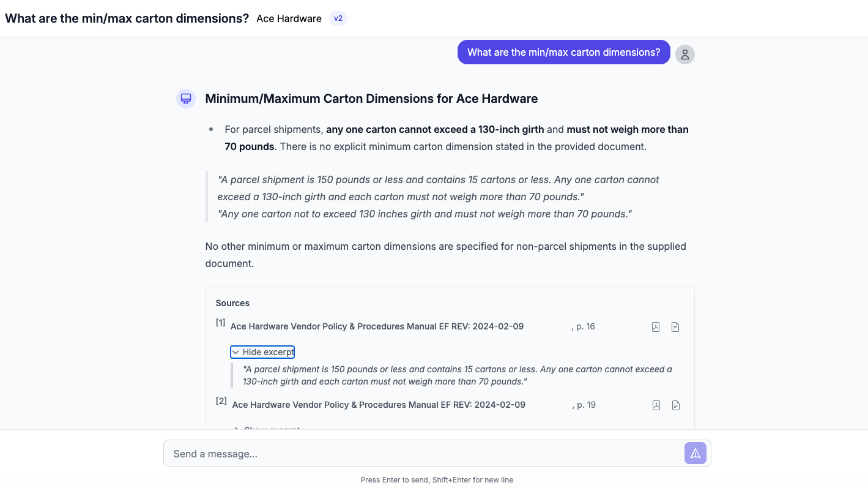Click the v2 version badge

pyautogui.click(x=338, y=18)
